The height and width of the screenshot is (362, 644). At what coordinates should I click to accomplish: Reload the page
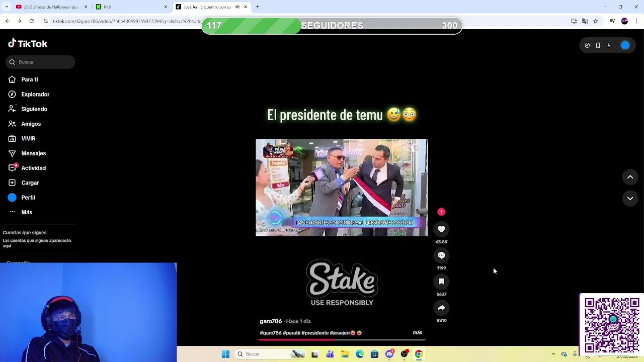tap(31, 21)
